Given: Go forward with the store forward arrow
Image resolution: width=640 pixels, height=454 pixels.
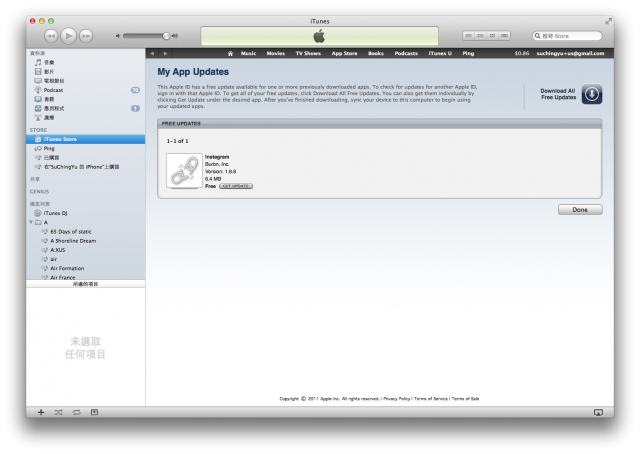Looking at the screenshot, I should [165, 53].
